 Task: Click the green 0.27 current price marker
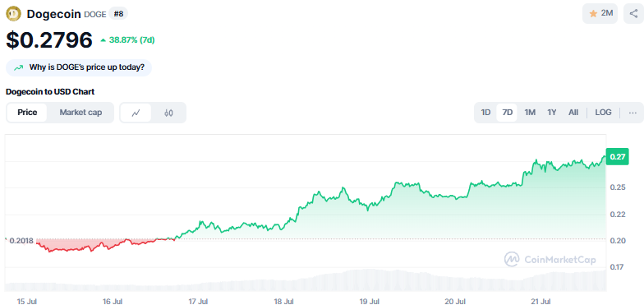(617, 156)
